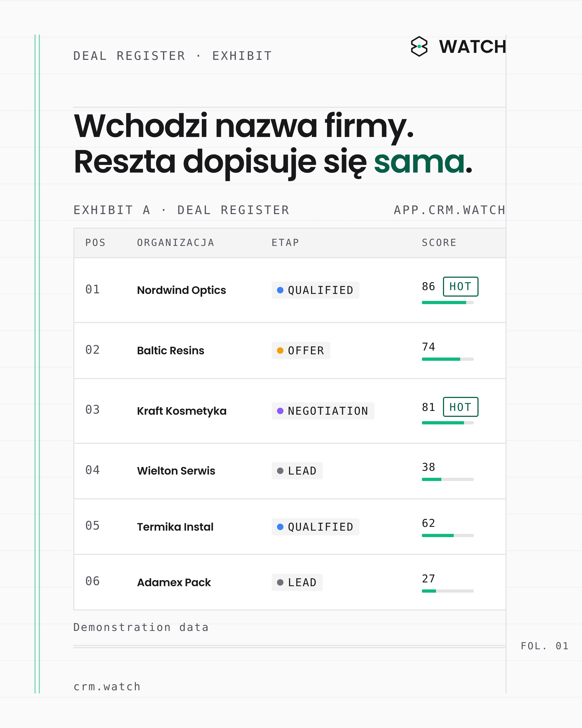The height and width of the screenshot is (728, 582).
Task: Open the Kraft Kosmetyka organization entry
Action: click(182, 411)
